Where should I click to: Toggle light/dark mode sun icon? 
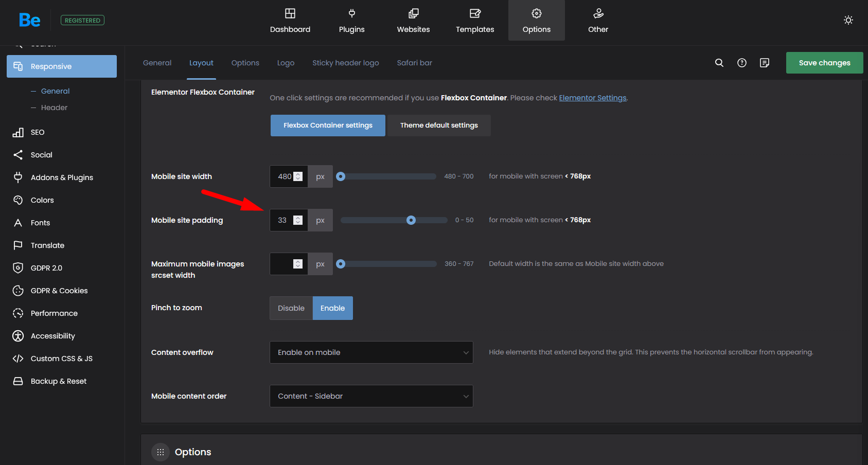(x=848, y=20)
